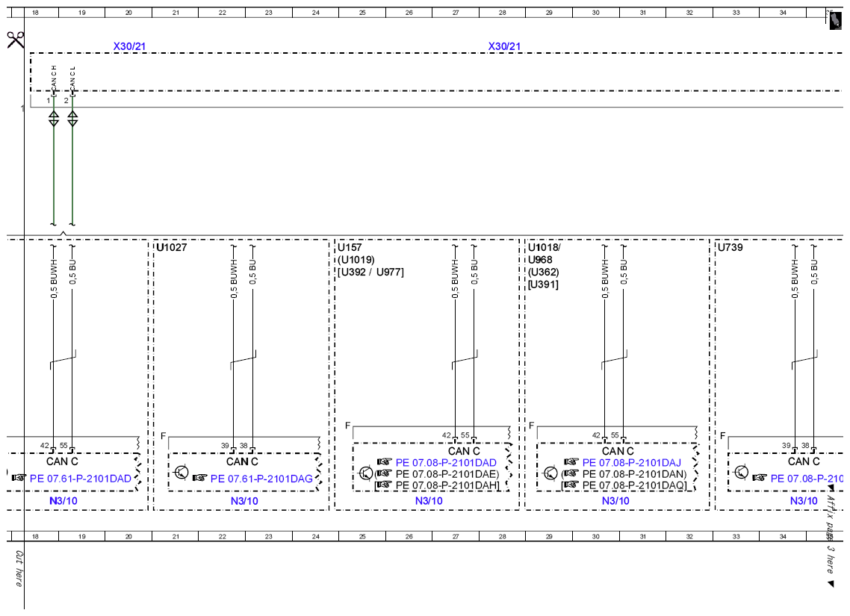Open the N3/10 link below PE 07.61-P-2101DAD

coord(63,501)
